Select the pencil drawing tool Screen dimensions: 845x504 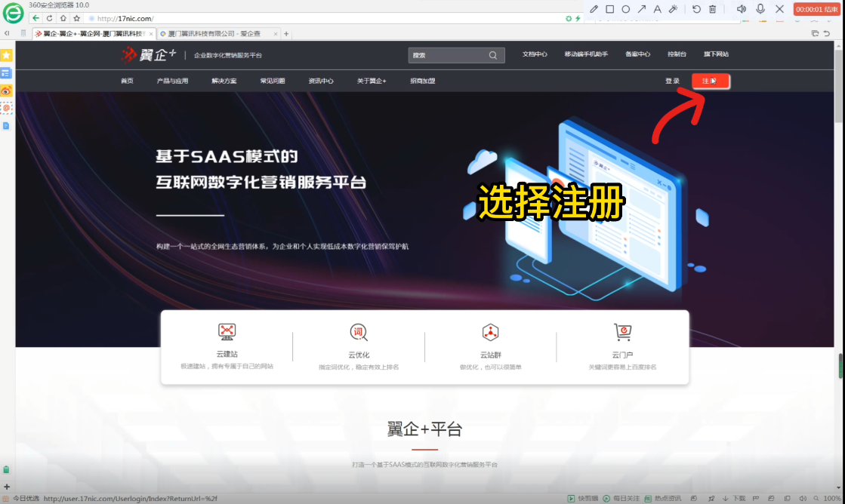point(594,9)
